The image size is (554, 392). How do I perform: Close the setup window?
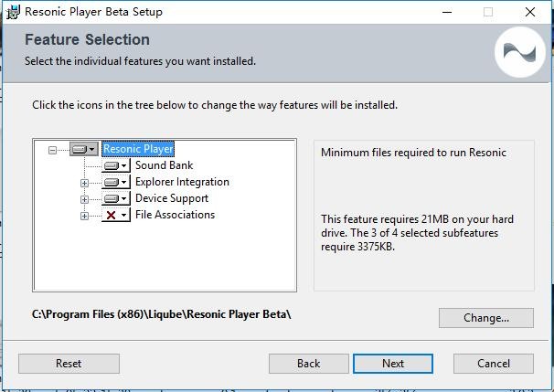click(530, 12)
